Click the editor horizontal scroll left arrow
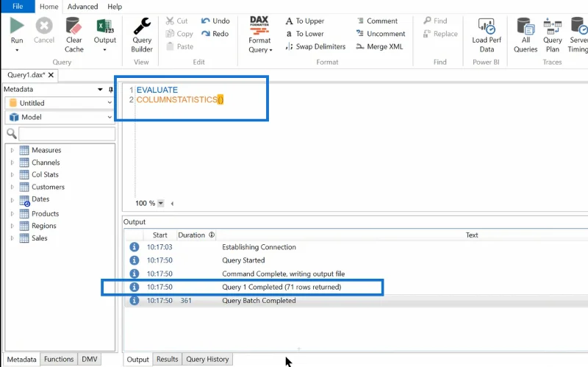Viewport: 588px width, 367px height. [172, 204]
